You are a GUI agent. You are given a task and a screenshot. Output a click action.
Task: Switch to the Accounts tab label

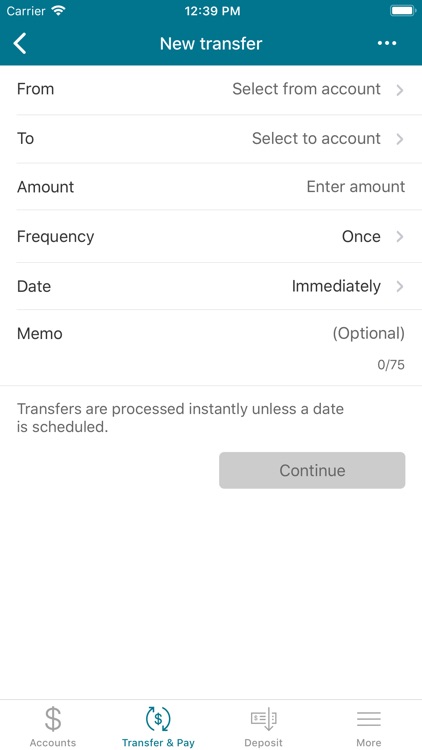53,743
